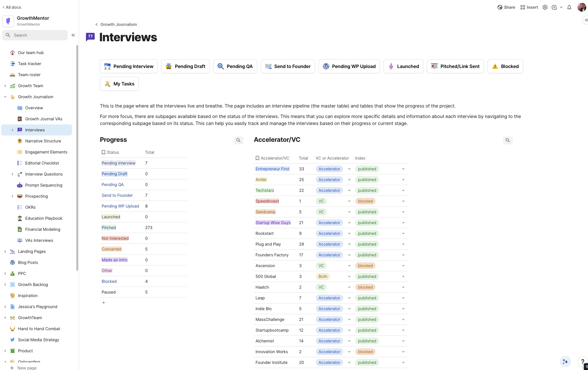Open Pending Interview subpage button
Image resolution: width=588 pixels, height=370 pixels.
pyautogui.click(x=129, y=66)
